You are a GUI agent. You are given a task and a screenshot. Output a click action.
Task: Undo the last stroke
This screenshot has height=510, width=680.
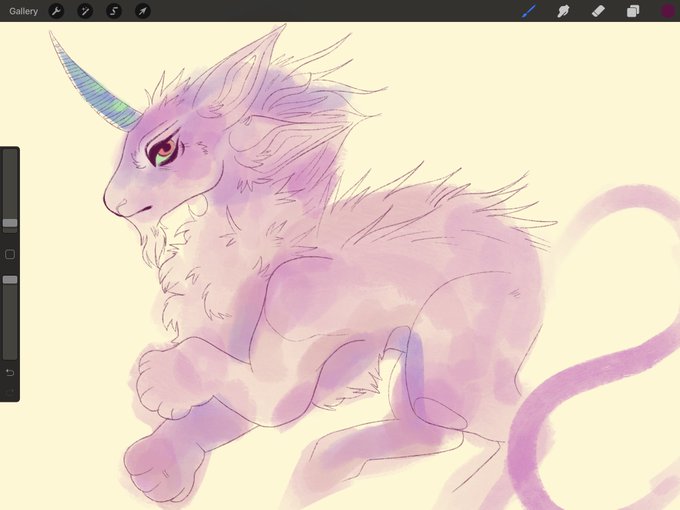point(10,373)
